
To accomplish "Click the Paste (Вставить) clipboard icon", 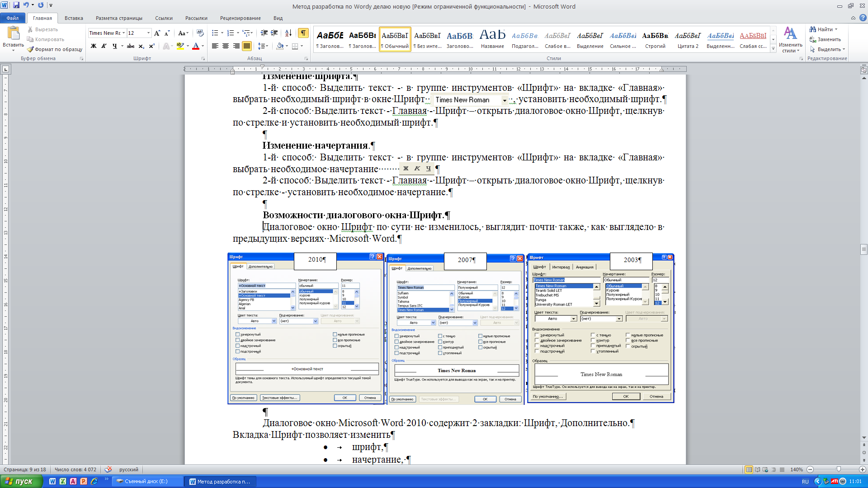I will pos(14,33).
